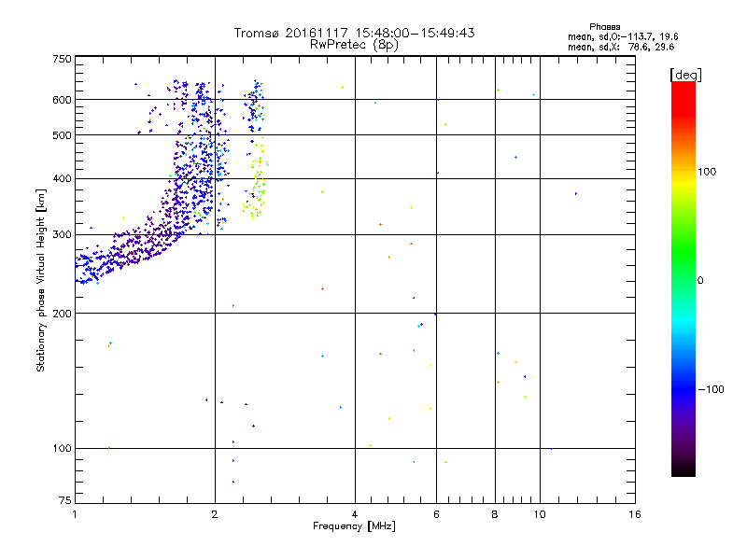Click the '10' frequency tick label

click(x=540, y=514)
